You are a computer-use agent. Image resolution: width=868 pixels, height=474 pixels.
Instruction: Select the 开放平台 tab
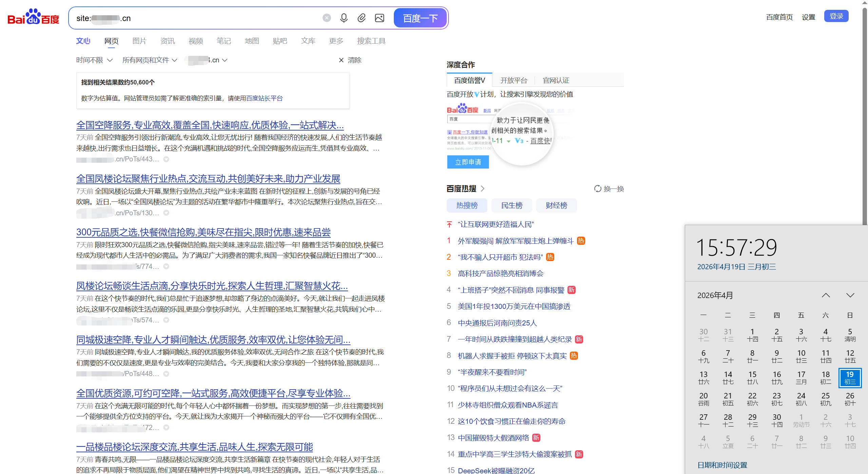tap(514, 80)
